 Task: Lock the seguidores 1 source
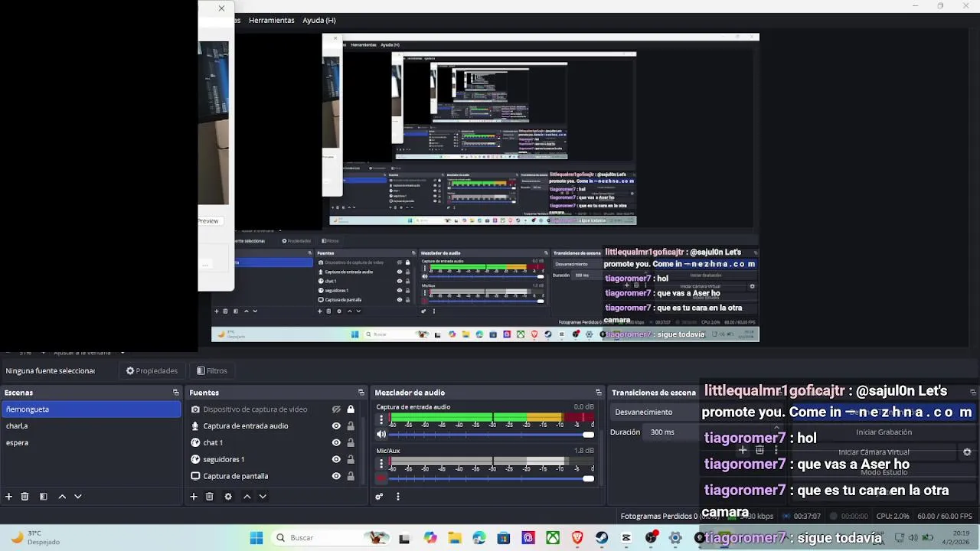[x=351, y=459]
